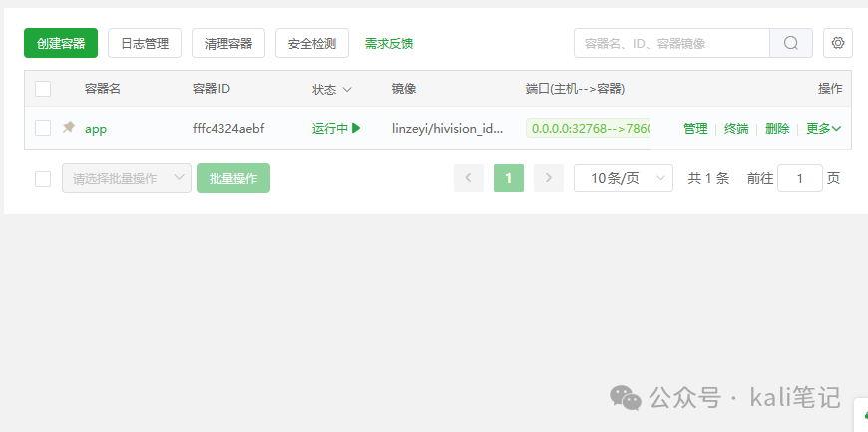Image resolution: width=868 pixels, height=432 pixels.
Task: Go to next page arrow
Action: pyautogui.click(x=549, y=178)
